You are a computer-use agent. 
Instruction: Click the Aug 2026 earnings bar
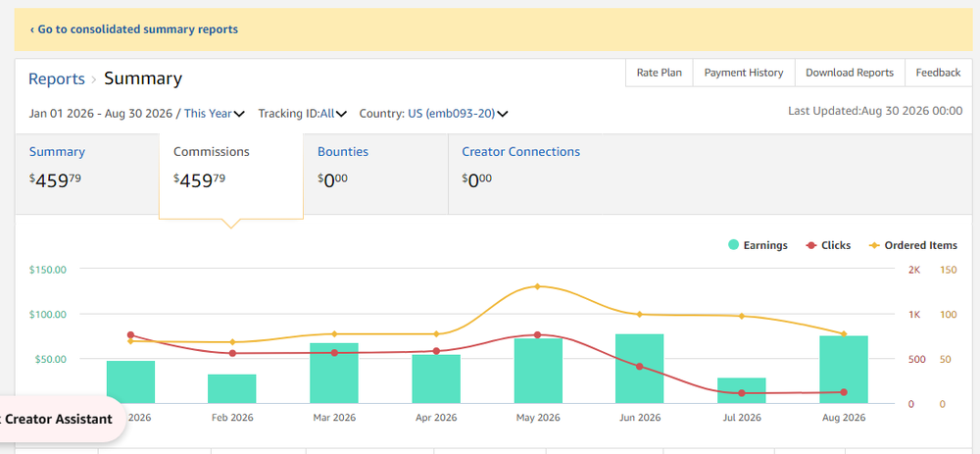point(844,370)
